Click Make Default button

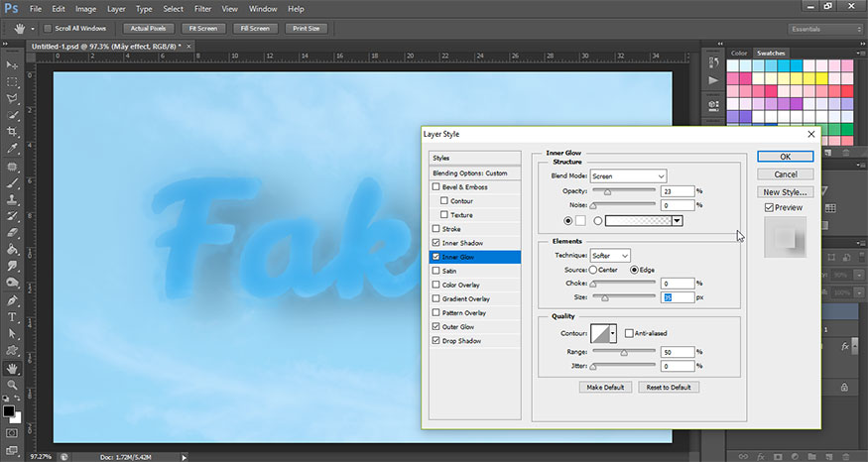coord(605,388)
